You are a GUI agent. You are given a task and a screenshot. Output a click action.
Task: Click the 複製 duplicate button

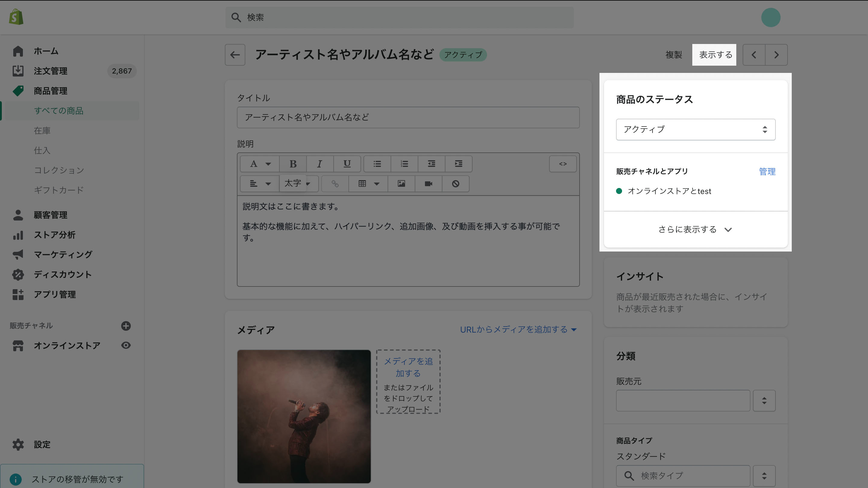pos(674,55)
